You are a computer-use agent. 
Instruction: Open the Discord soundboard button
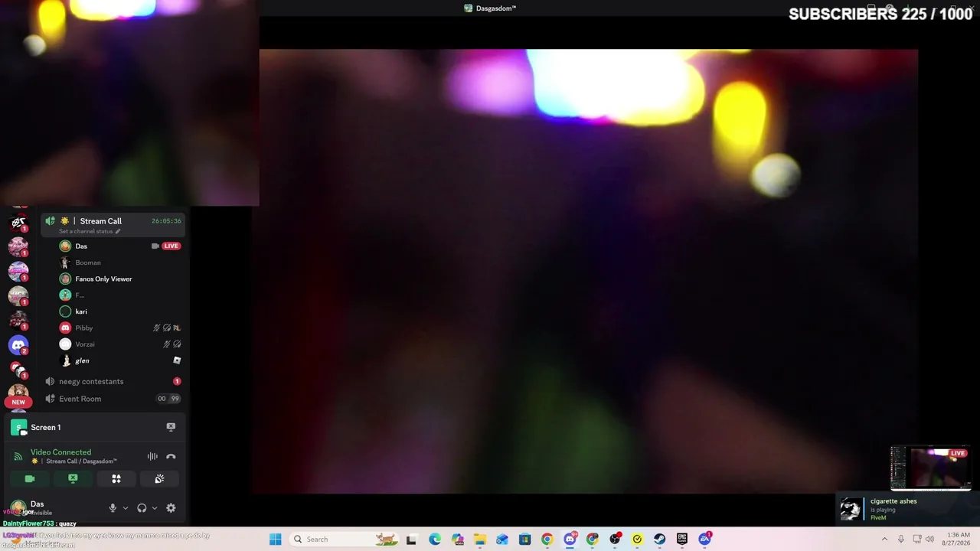point(159,478)
